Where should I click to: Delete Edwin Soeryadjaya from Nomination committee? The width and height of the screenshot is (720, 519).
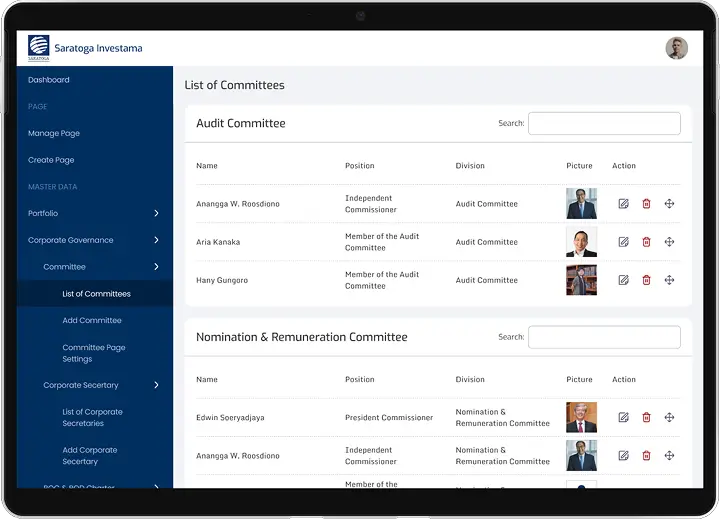[646, 417]
